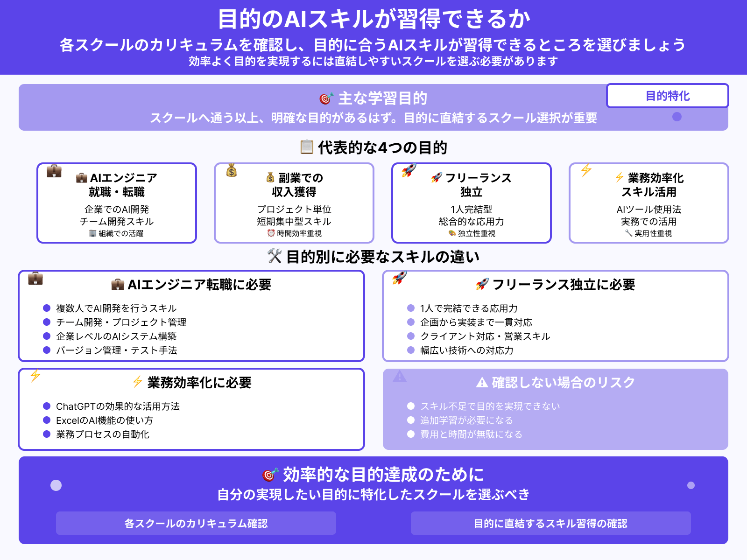
Task: Click the text ChatGPTの効果的な活用方法
Action: tap(118, 406)
